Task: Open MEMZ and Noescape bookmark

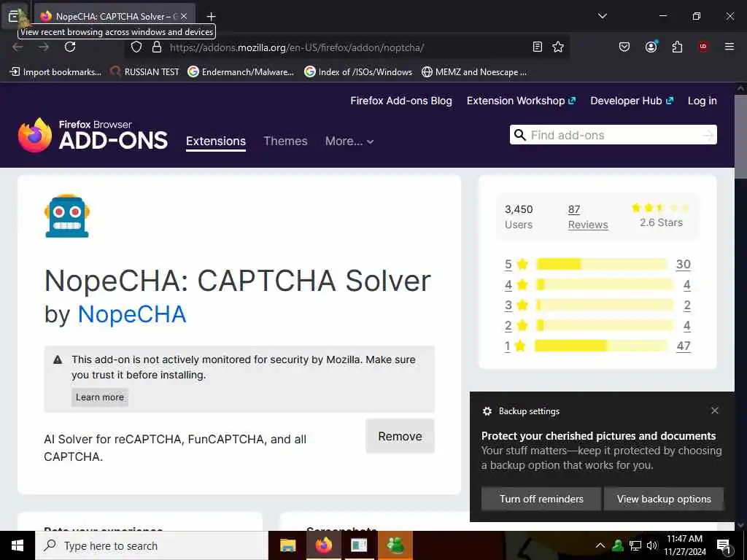Action: tap(474, 72)
